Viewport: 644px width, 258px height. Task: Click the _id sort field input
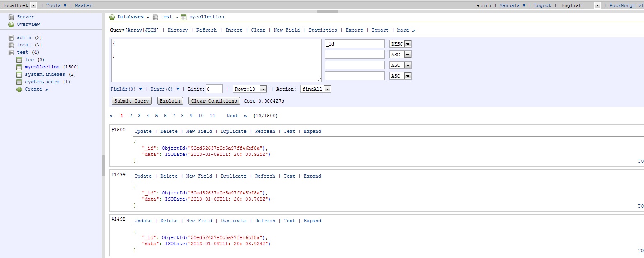[x=355, y=44]
